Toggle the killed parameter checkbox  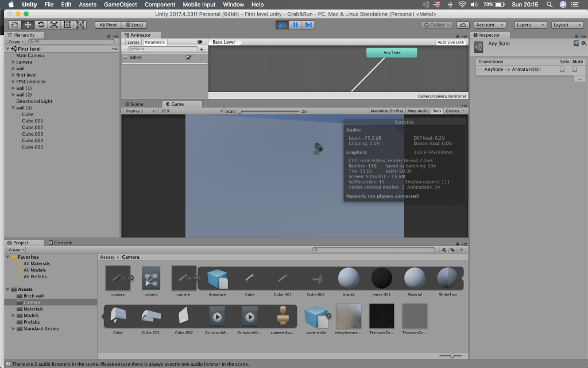coord(188,57)
